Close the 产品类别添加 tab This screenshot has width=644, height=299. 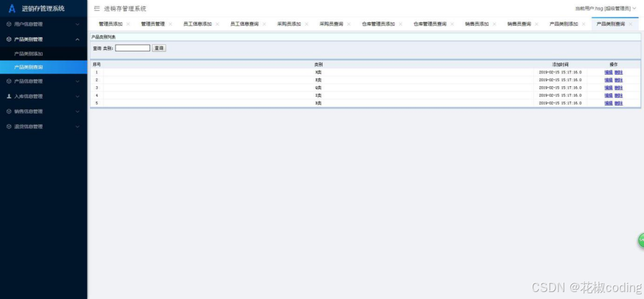(583, 24)
